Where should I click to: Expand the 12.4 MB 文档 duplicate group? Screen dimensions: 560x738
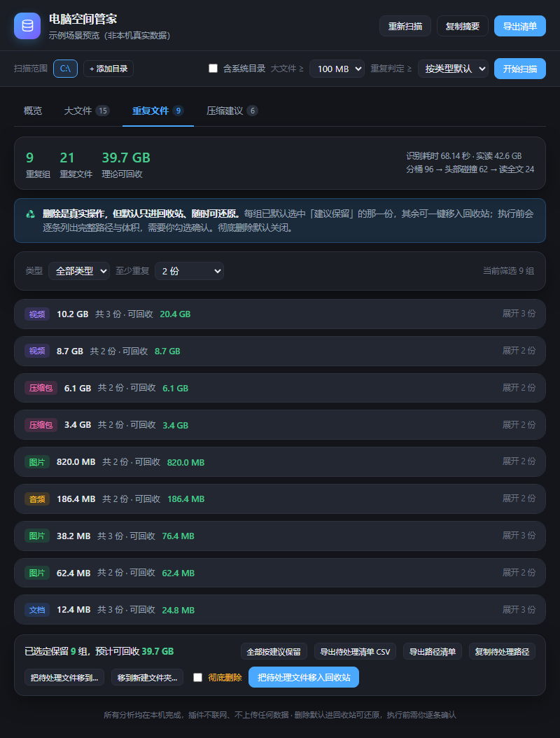(x=280, y=609)
